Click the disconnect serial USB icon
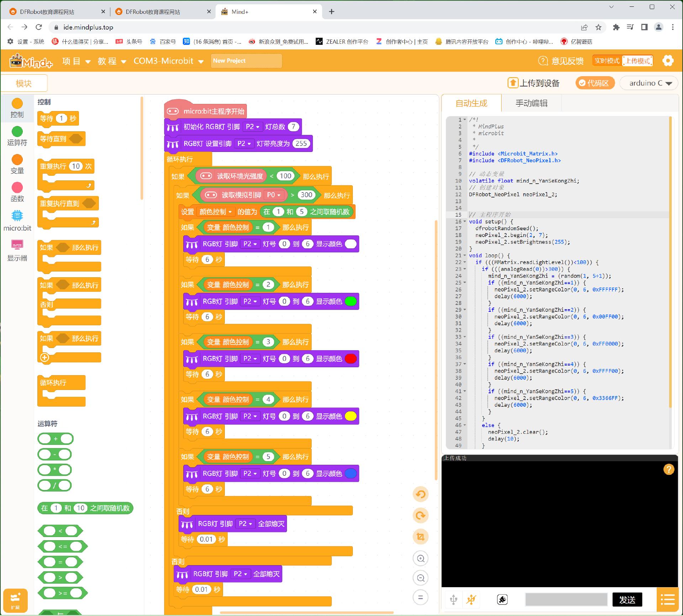 [471, 600]
